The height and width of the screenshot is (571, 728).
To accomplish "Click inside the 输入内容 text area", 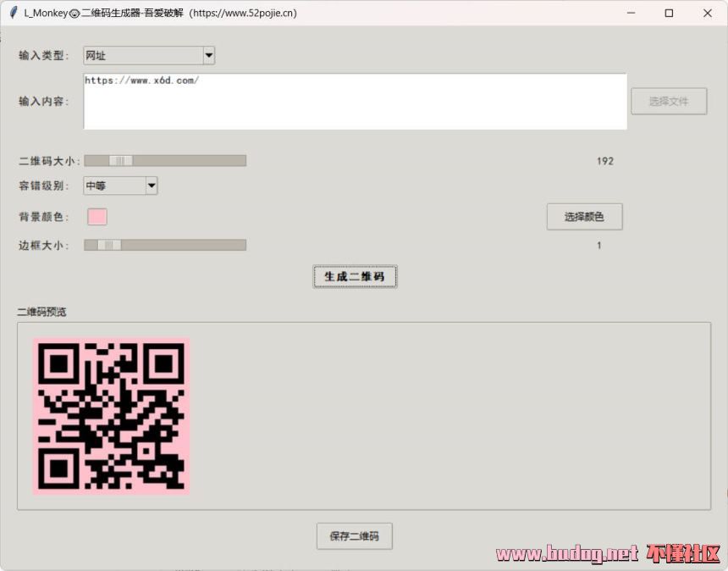I will click(356, 102).
